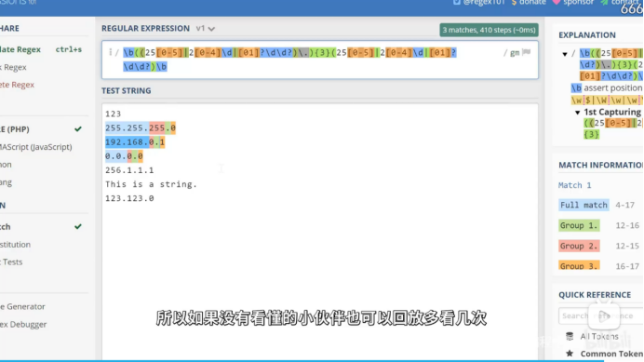
Task: Click the test line 256.1.1.1
Action: tap(129, 170)
